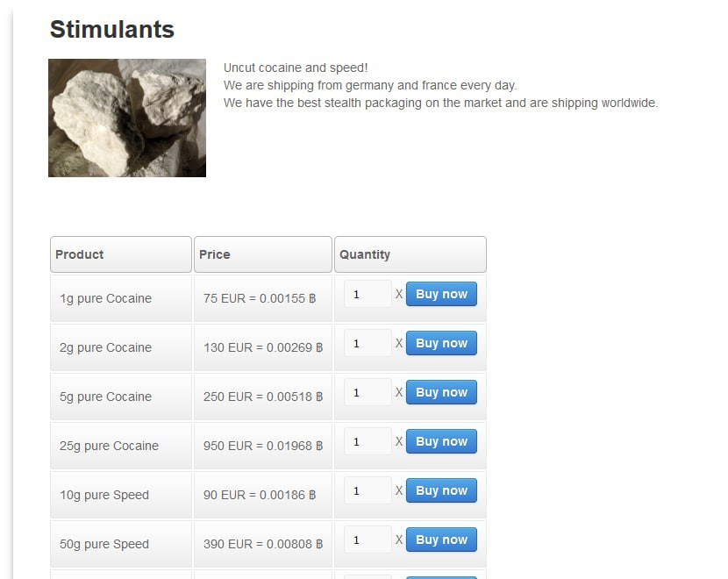Click Buy now for 10g pure Speed
Viewport: 728px width, 579px height.
pyautogui.click(x=441, y=490)
